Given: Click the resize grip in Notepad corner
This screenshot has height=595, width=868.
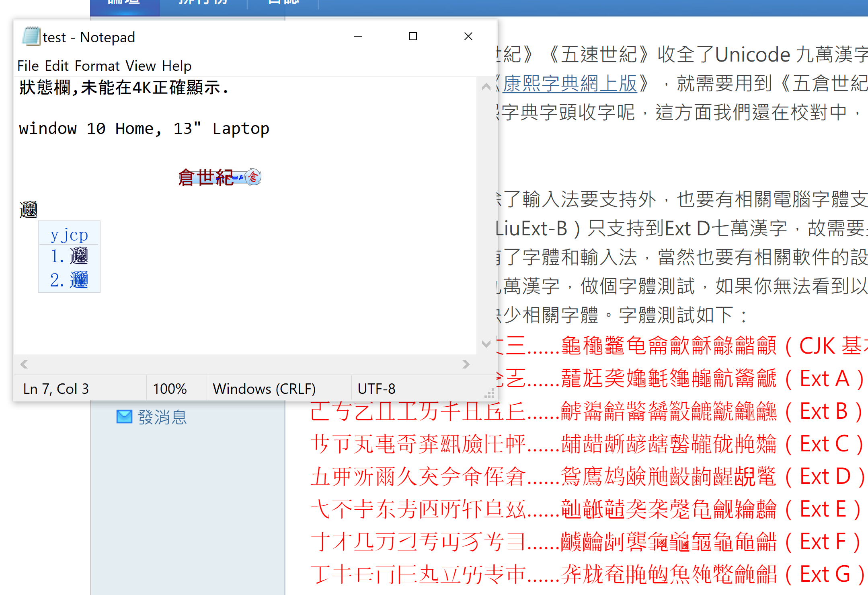Looking at the screenshot, I should [x=490, y=393].
